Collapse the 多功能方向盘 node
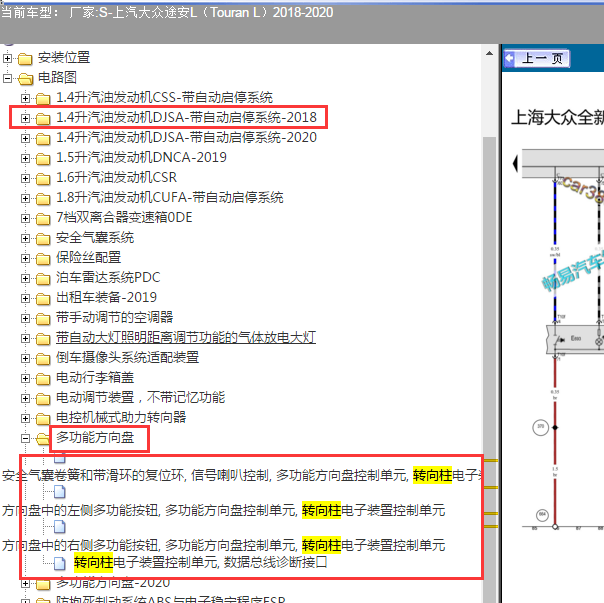The height and width of the screenshot is (603, 604). 25,438
